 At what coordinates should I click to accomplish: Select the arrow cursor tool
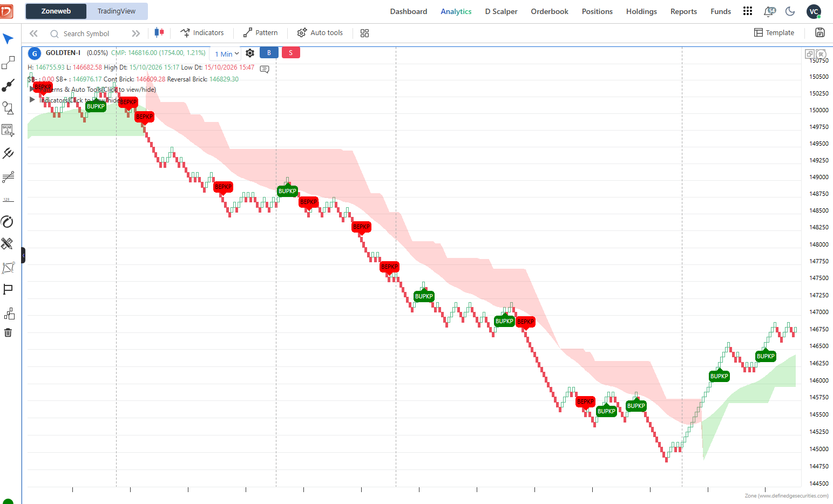(x=8, y=39)
